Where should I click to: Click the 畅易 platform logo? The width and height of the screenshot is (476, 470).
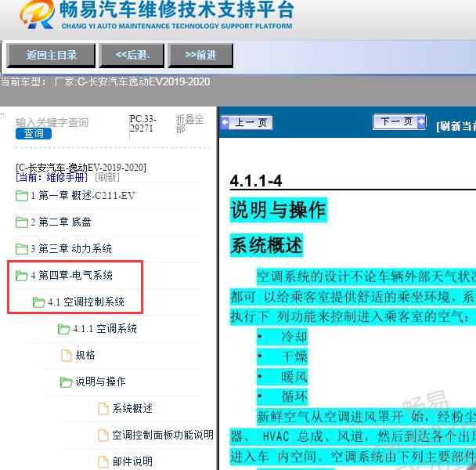coord(37,15)
